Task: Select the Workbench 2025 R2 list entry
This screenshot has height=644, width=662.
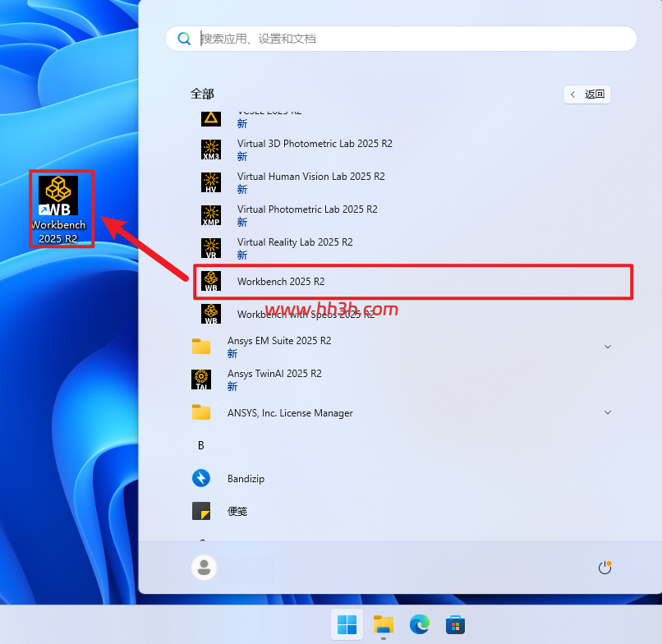Action: click(x=413, y=282)
